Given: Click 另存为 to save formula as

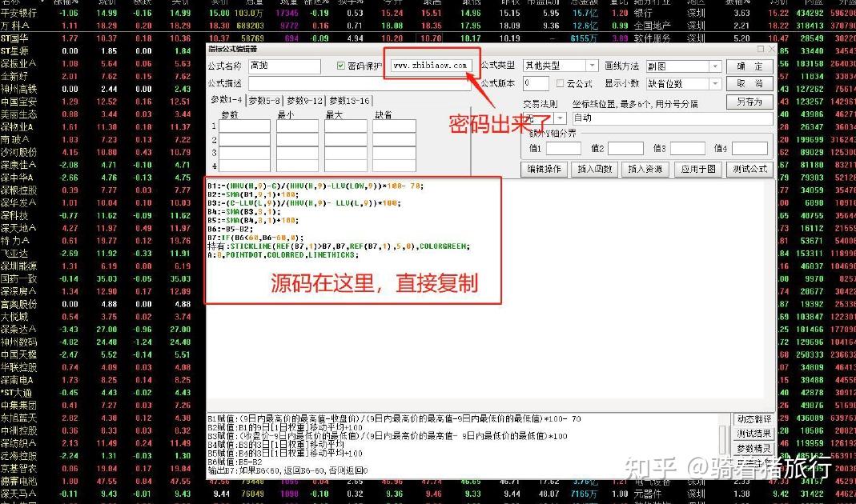Looking at the screenshot, I should coord(749,102).
